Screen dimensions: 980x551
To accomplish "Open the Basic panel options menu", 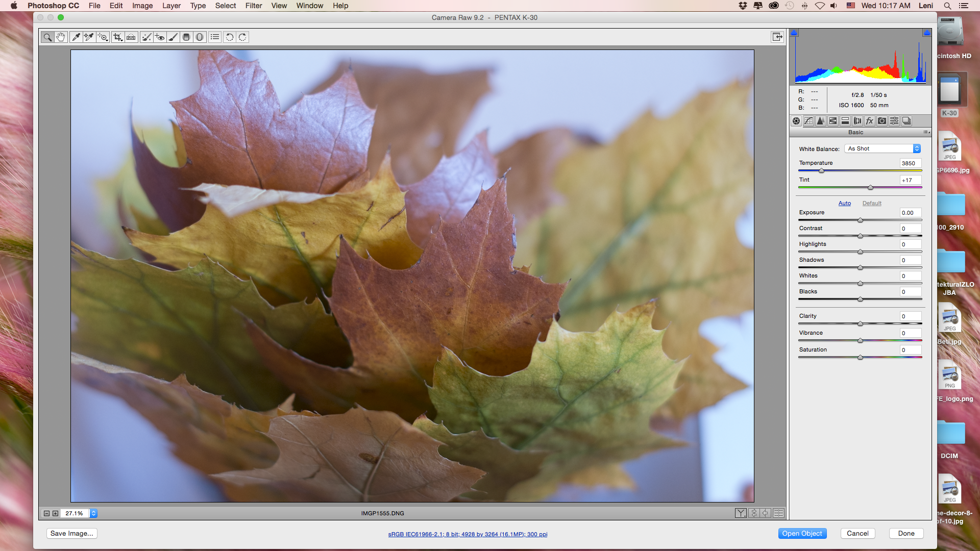I will (926, 132).
